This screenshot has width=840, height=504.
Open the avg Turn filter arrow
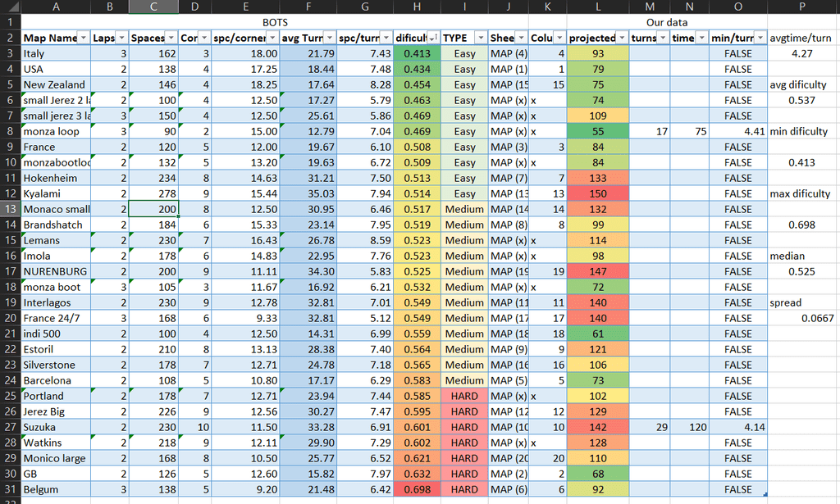[x=330, y=38]
